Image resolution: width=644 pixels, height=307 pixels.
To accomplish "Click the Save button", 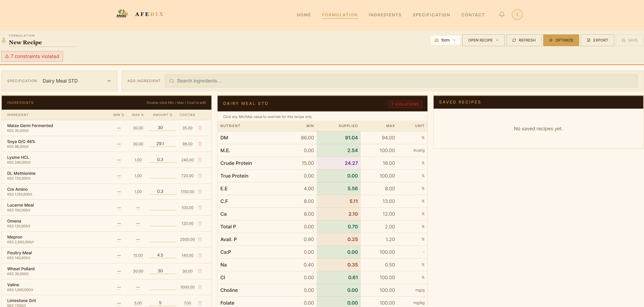I will coord(629,40).
